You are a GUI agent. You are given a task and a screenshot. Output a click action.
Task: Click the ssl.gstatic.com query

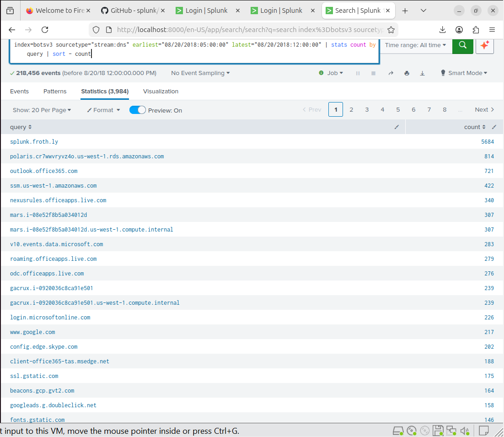(x=34, y=376)
